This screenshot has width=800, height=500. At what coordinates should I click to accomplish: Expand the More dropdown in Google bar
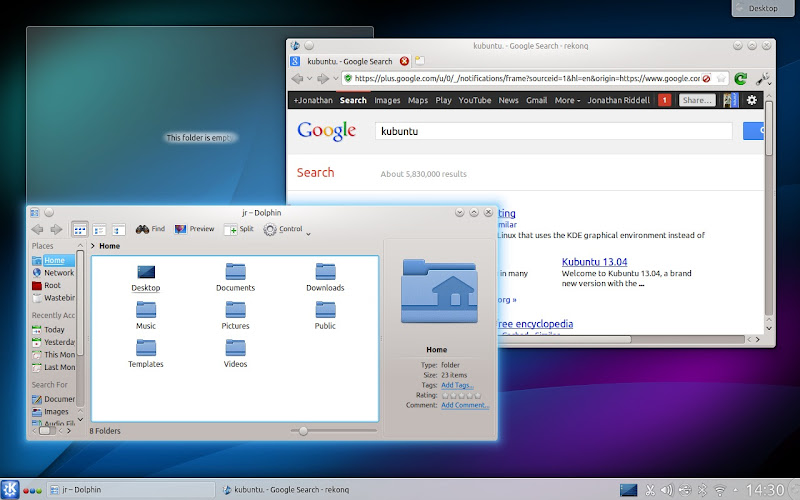[x=567, y=100]
